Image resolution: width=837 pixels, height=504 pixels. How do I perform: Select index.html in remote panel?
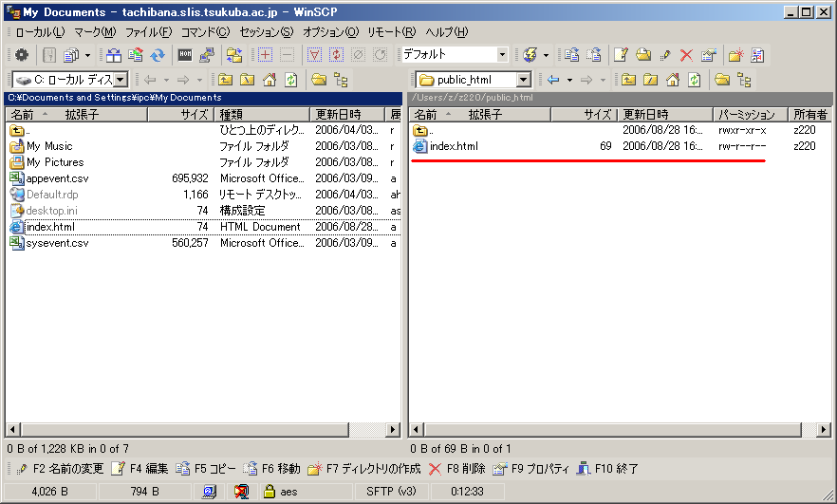pos(454,146)
